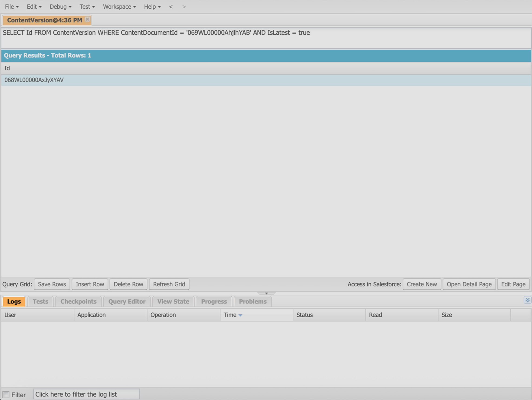Click Edit Page button
Screen dimensions: 532x400
point(513,284)
